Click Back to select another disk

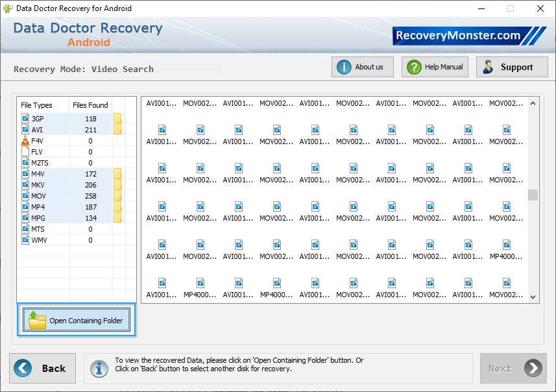pyautogui.click(x=42, y=368)
